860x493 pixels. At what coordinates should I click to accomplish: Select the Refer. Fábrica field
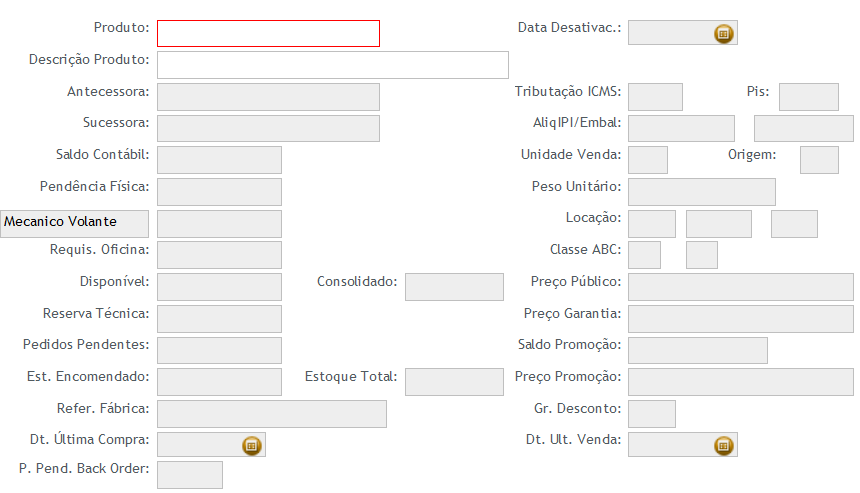[x=272, y=413]
